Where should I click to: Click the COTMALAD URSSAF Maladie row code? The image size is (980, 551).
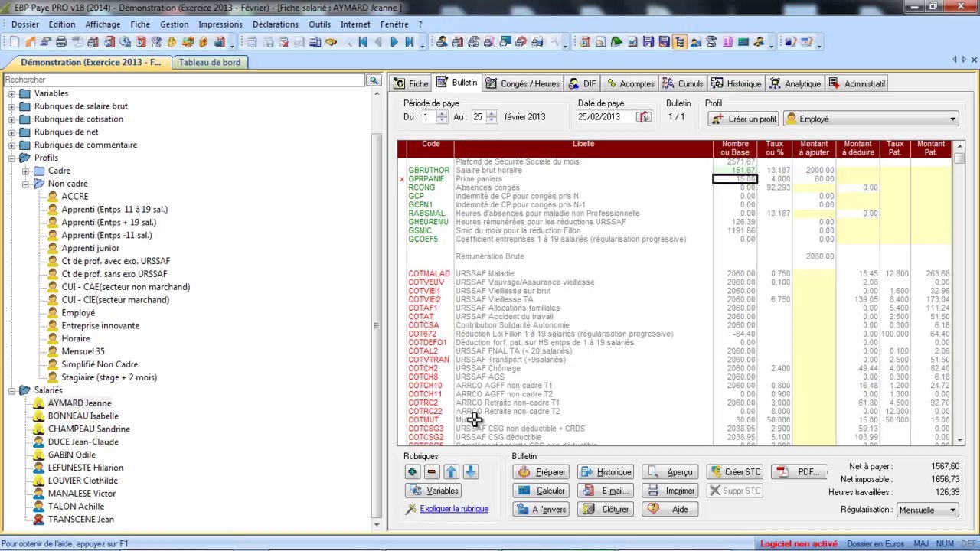429,273
